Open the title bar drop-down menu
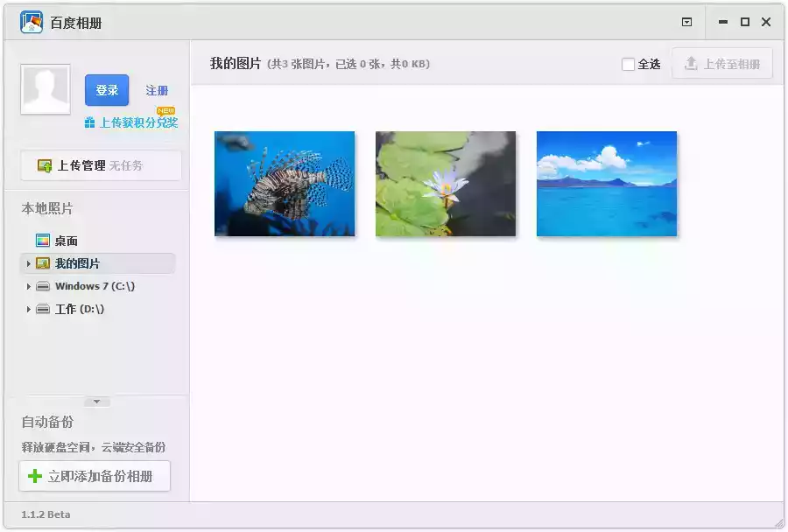The image size is (788, 532). pyautogui.click(x=686, y=22)
